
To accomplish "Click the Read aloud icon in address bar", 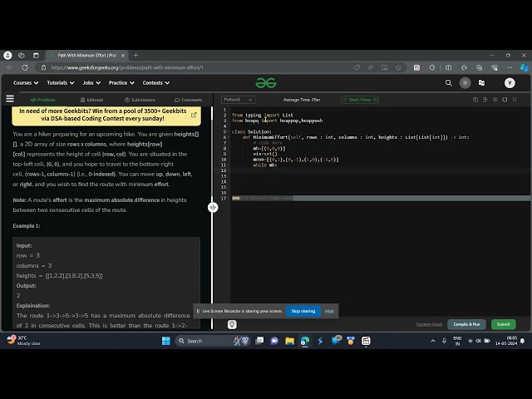I will (x=371, y=67).
